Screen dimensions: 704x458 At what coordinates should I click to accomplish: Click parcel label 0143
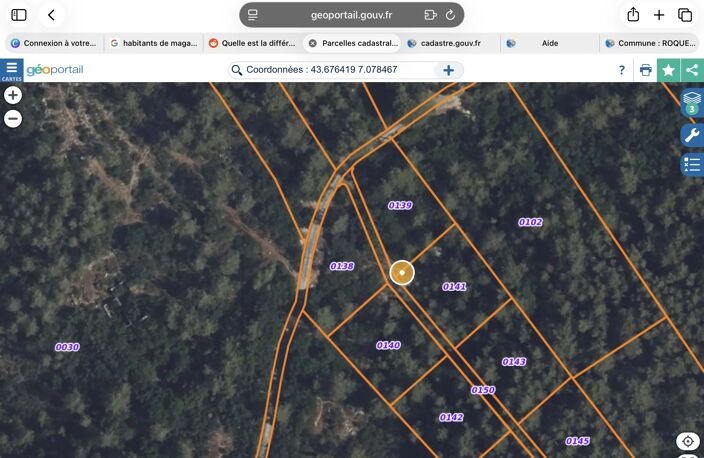click(x=514, y=361)
